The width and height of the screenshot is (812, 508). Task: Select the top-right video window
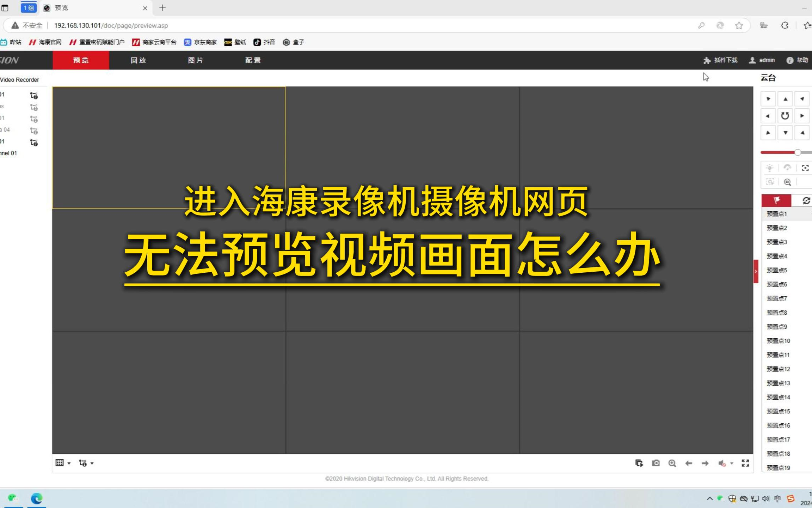click(636, 148)
